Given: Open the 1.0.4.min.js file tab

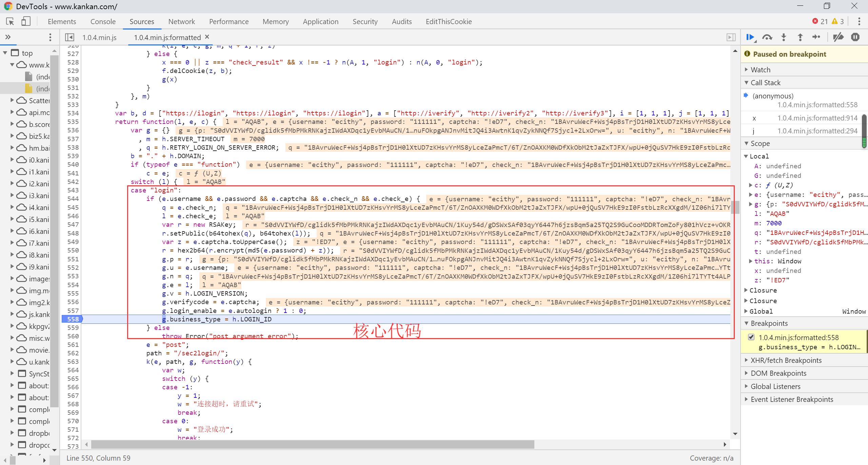Looking at the screenshot, I should [99, 37].
